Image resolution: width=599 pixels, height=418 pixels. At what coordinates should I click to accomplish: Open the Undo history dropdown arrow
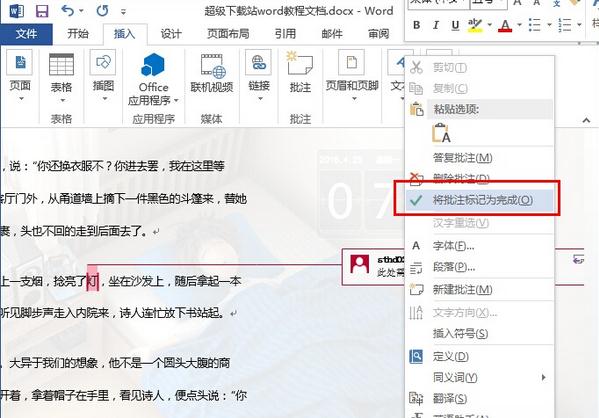pyautogui.click(x=81, y=11)
